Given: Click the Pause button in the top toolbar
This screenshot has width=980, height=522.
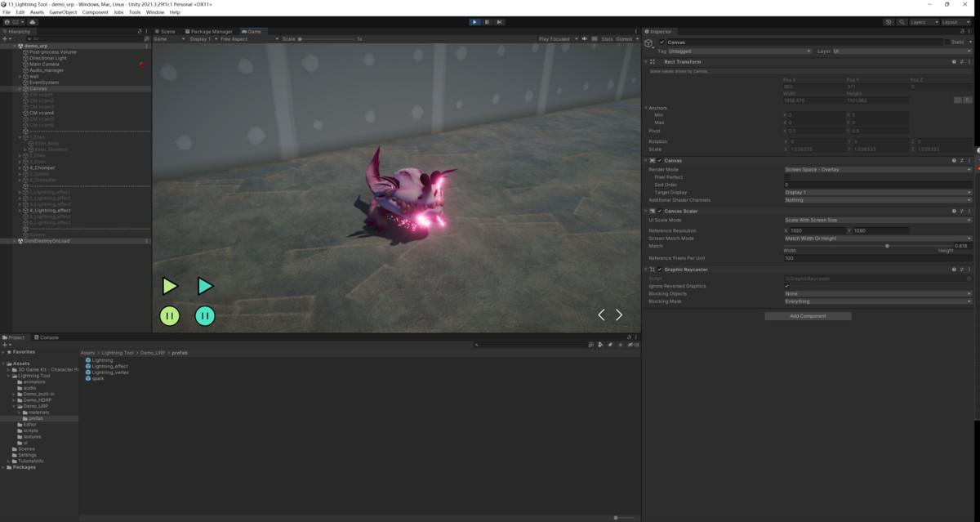Looking at the screenshot, I should click(x=488, y=22).
